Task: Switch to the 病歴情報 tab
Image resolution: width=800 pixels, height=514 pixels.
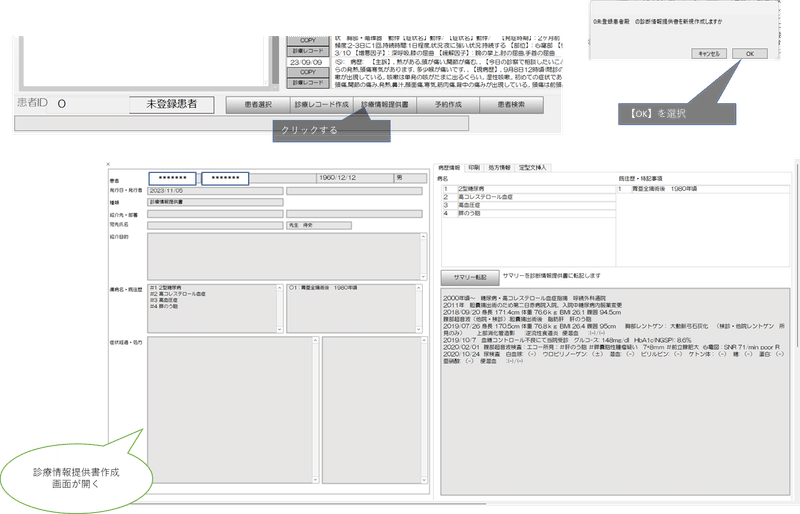Action: [x=449, y=167]
